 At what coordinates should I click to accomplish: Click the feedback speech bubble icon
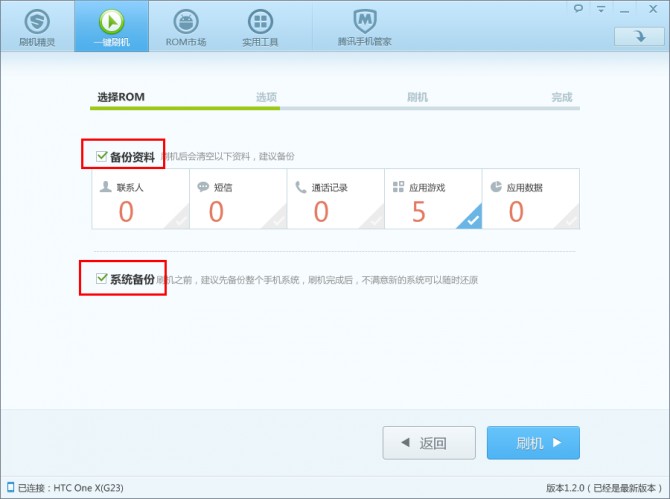tap(578, 8)
